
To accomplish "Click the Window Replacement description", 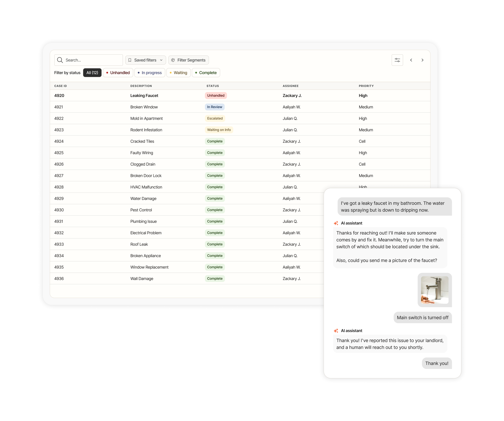I will point(149,267).
